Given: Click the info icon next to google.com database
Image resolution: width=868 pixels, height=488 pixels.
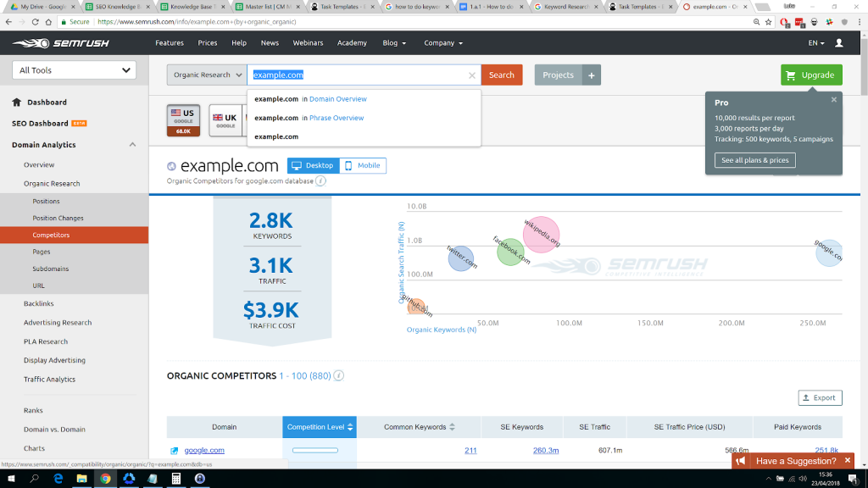Looking at the screenshot, I should click(x=320, y=181).
